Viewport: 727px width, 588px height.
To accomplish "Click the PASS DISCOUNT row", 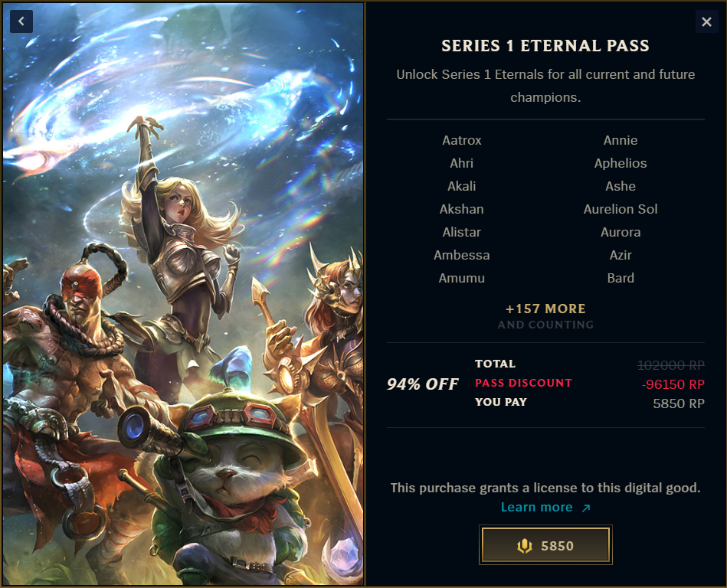I will point(590,384).
